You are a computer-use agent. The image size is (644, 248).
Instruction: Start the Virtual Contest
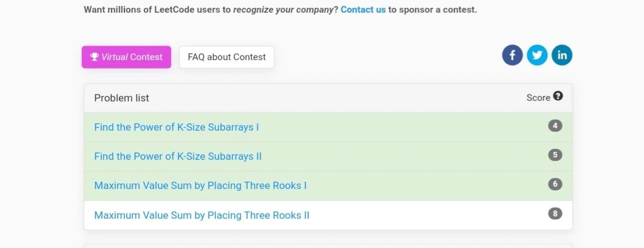coord(126,57)
